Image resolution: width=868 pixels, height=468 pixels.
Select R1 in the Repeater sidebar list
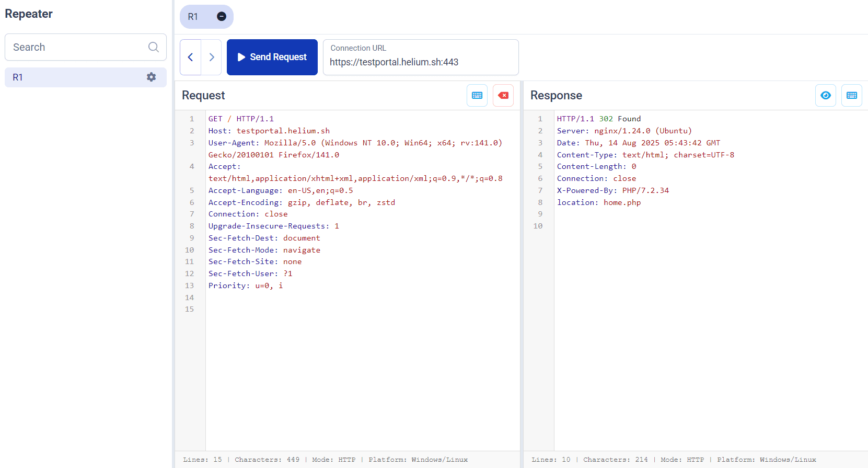[x=73, y=77]
